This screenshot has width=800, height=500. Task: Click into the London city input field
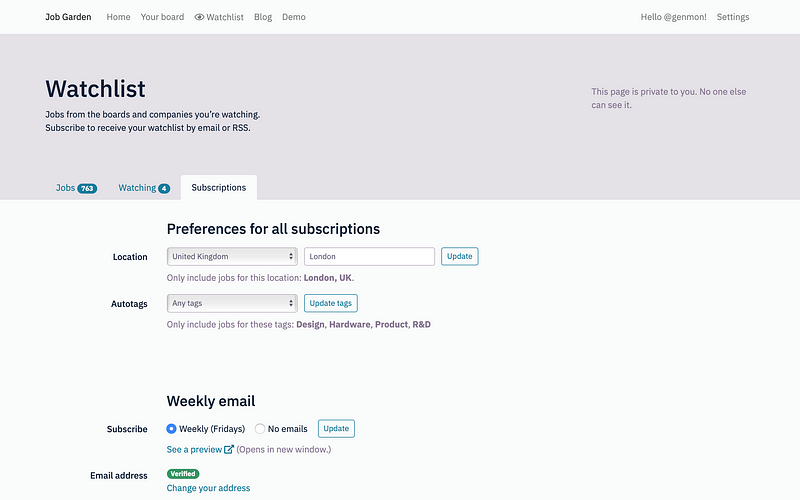(369, 256)
